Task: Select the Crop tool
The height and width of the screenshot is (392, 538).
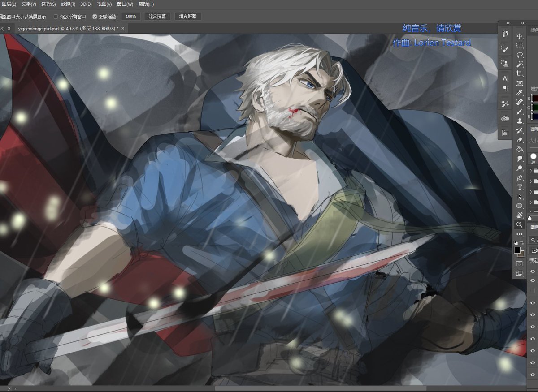Action: coord(520,73)
